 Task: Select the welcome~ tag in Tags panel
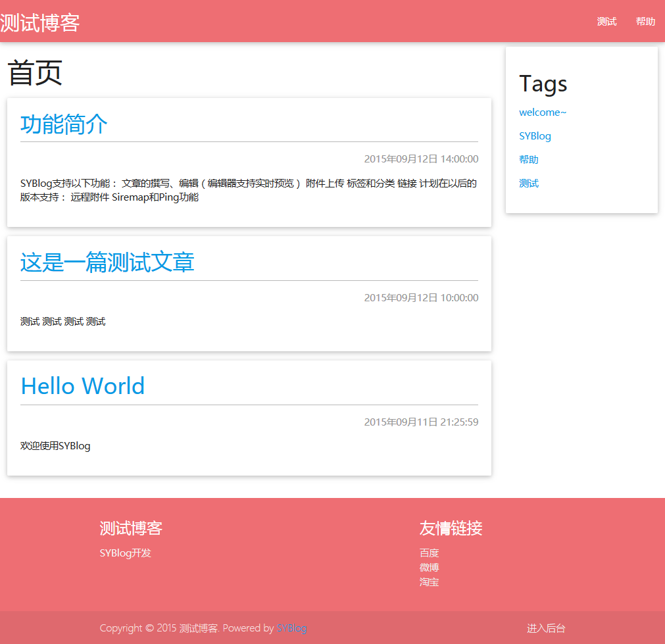(x=543, y=112)
